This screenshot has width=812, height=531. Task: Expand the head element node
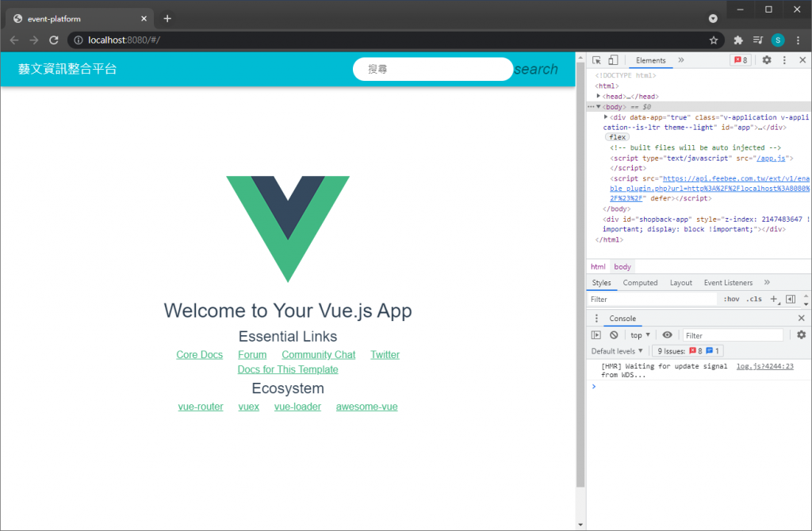click(x=599, y=96)
